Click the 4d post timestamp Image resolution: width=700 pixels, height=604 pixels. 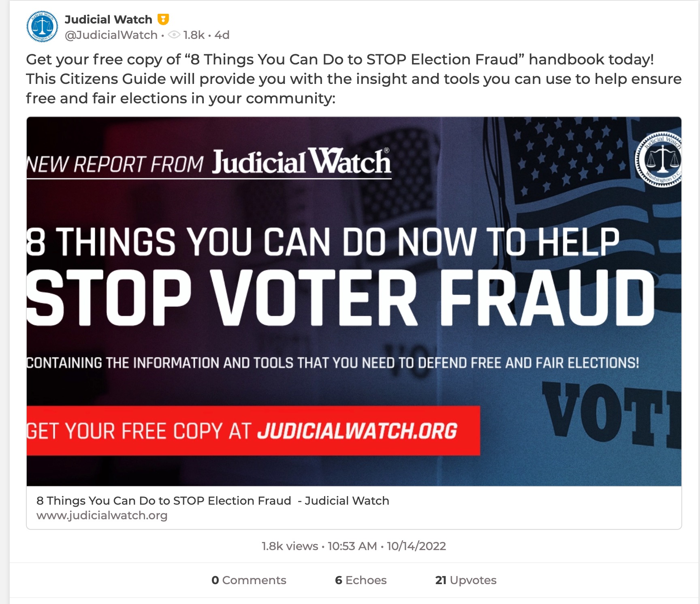pos(221,35)
